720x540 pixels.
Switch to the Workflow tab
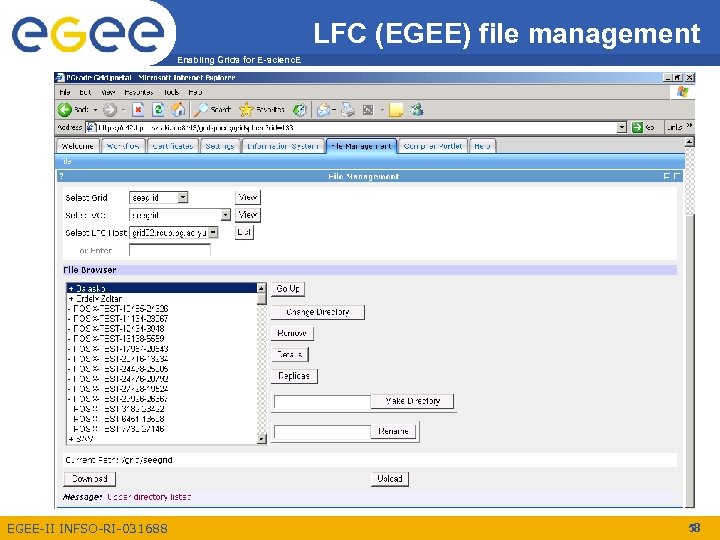click(123, 146)
